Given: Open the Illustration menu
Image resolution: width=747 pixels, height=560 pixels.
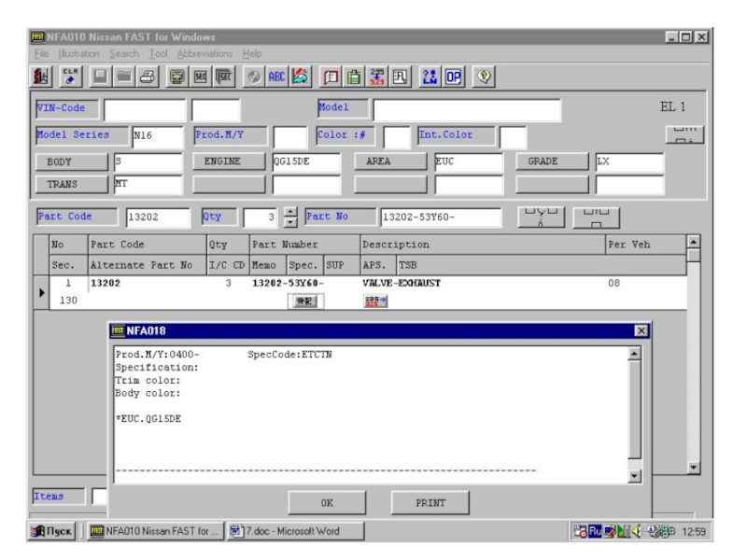Looking at the screenshot, I should 78,54.
